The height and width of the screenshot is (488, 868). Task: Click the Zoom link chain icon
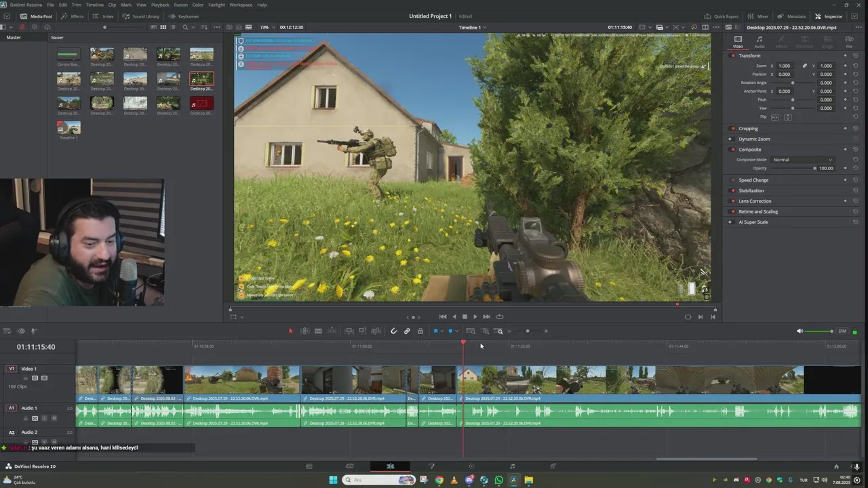pyautogui.click(x=805, y=66)
